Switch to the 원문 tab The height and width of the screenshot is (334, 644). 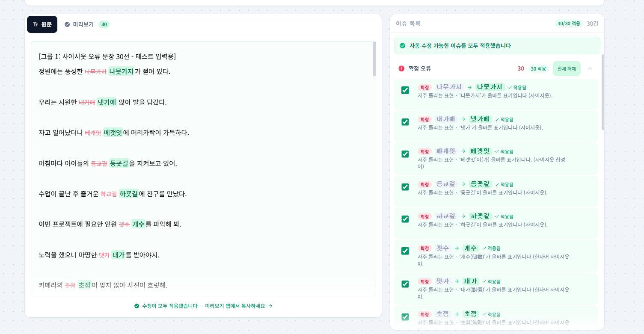tap(42, 24)
